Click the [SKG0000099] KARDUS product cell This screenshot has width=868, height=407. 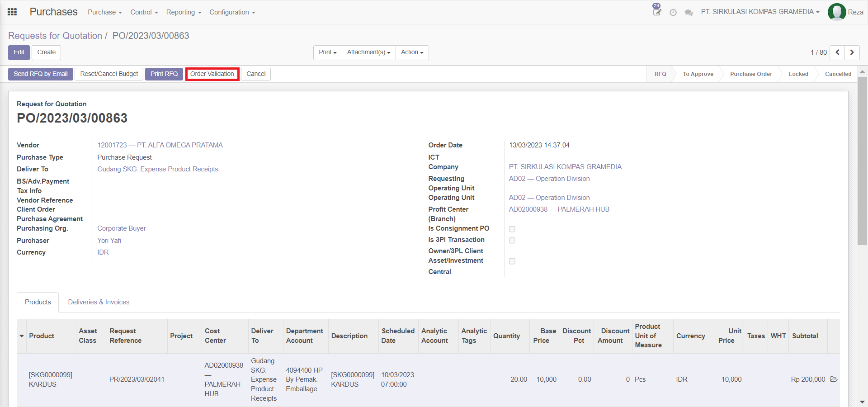(x=51, y=379)
